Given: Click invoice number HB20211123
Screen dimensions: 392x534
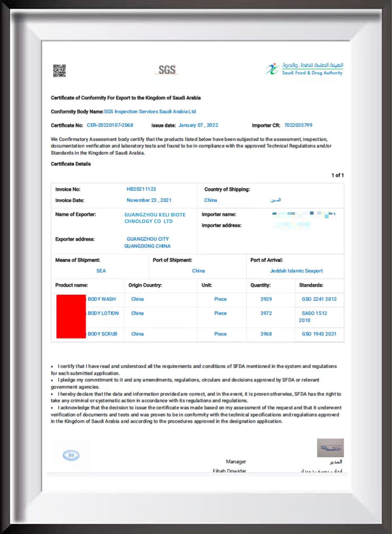Looking at the screenshot, I should click(x=141, y=189).
